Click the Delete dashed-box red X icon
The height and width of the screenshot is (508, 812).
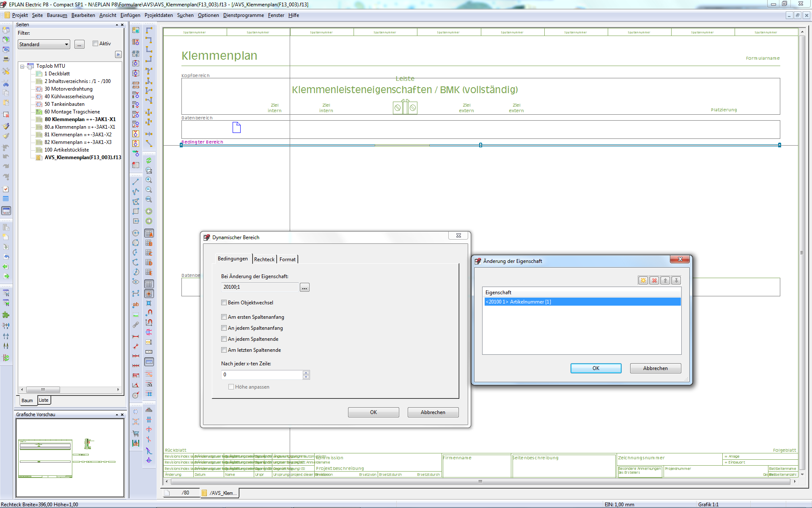click(x=6, y=114)
